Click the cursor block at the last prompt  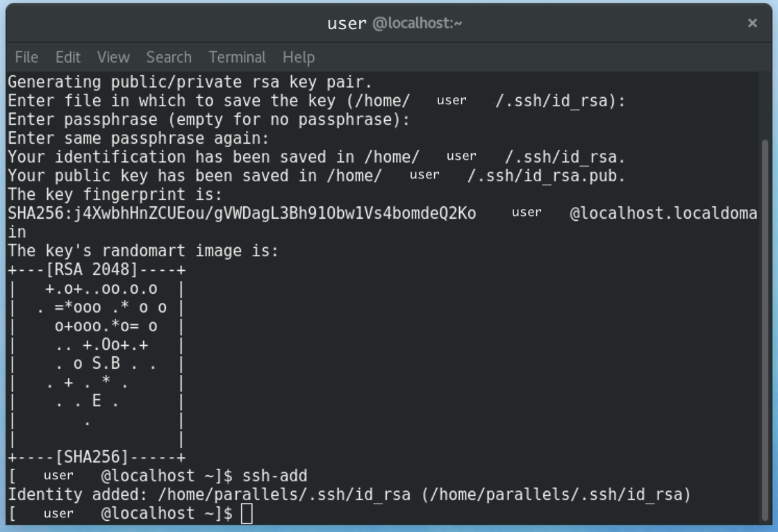(247, 514)
